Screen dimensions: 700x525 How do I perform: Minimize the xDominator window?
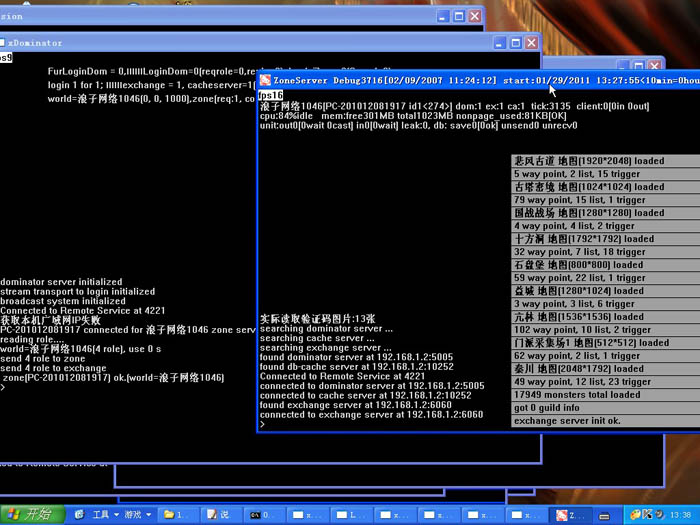click(x=498, y=43)
